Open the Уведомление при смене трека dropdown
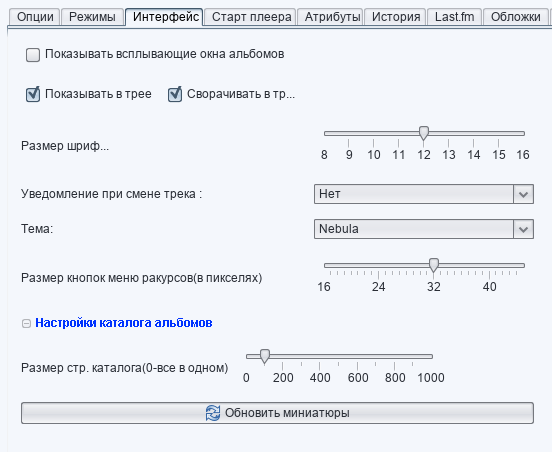Viewport: 552px width, 452px height. point(424,194)
